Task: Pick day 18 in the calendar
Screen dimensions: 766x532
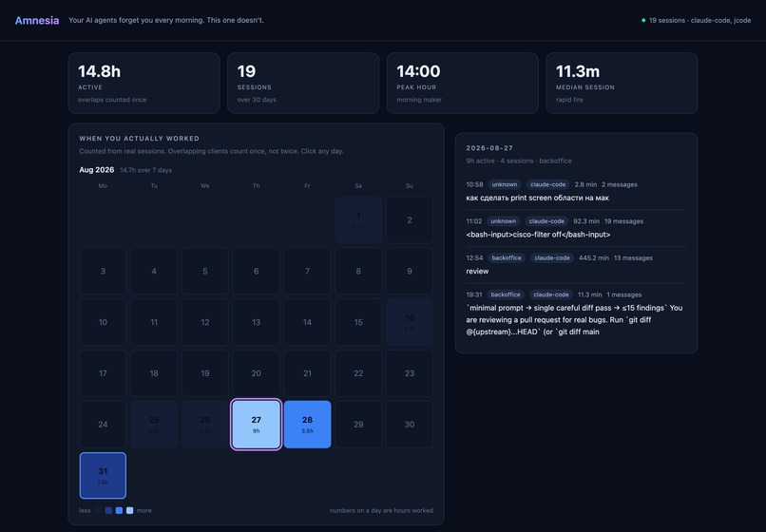Action: tap(154, 373)
